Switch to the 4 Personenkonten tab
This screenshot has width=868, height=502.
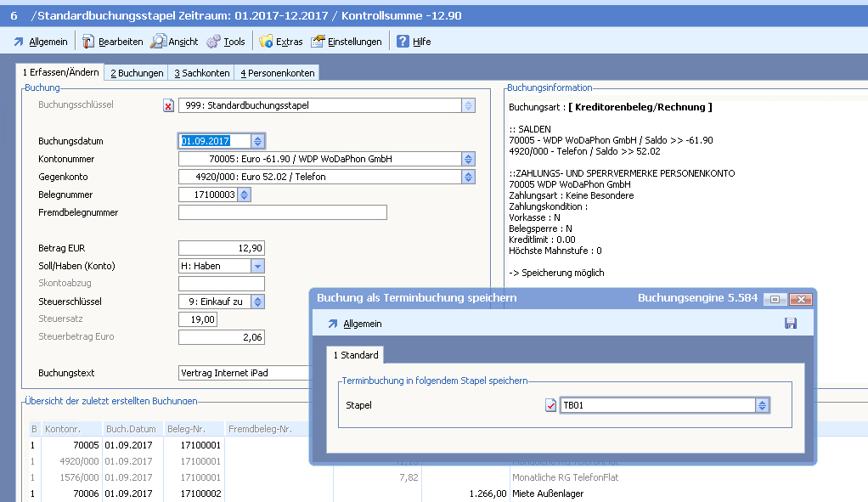(x=277, y=73)
